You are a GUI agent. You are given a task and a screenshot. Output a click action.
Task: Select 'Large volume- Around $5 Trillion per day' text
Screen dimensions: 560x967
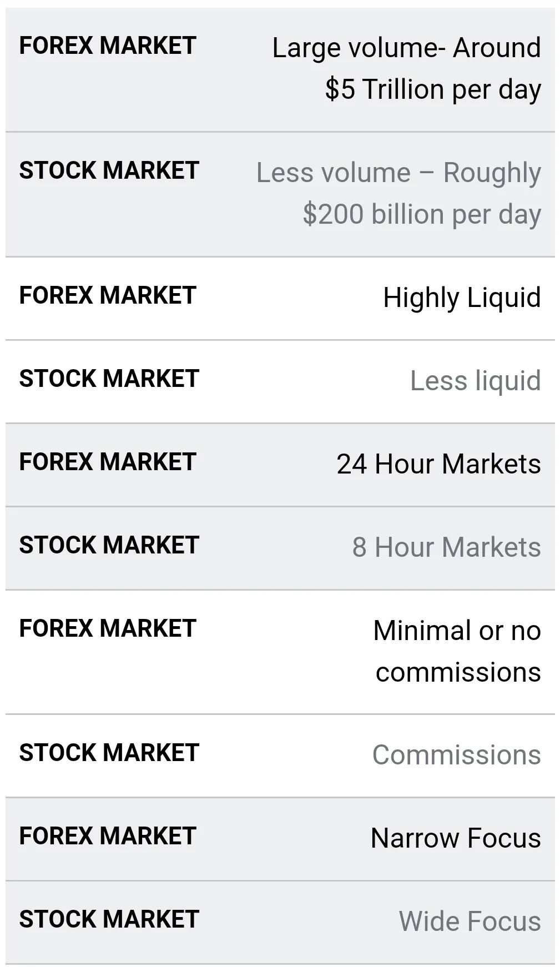[406, 68]
